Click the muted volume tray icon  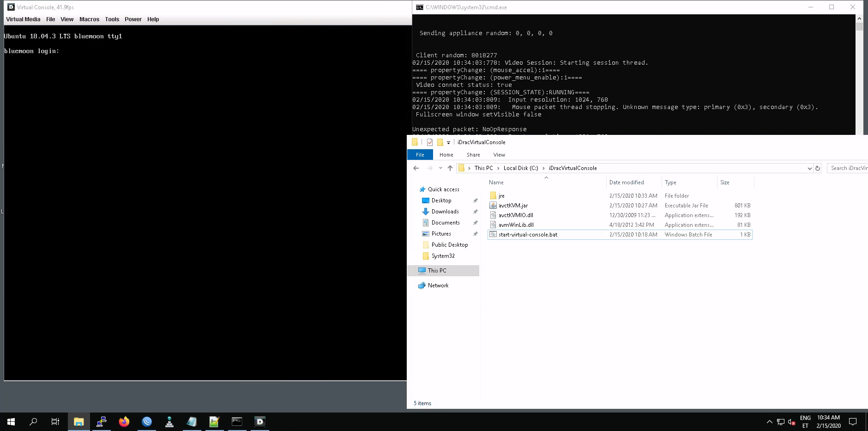point(791,422)
